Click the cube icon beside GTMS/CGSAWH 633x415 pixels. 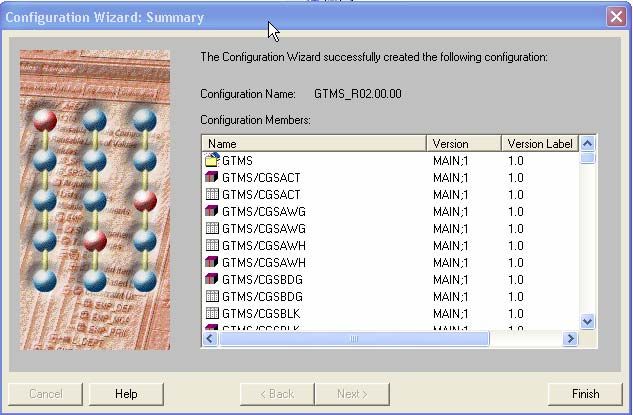click(212, 262)
